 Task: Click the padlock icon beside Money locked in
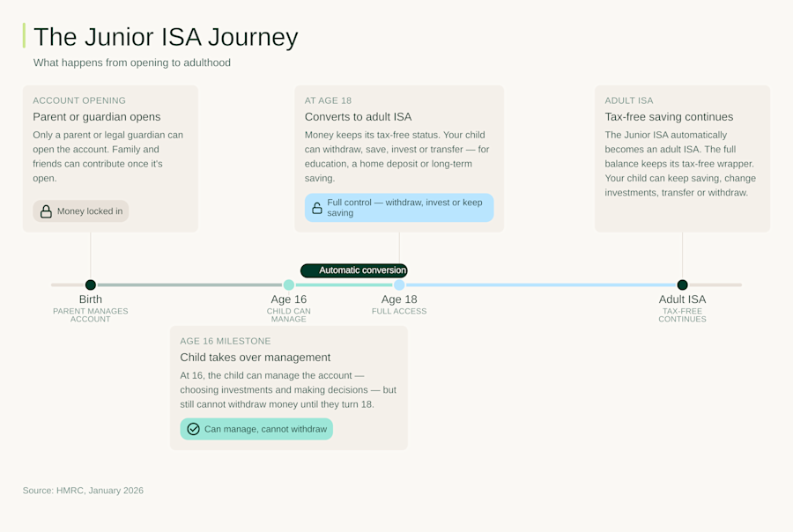(x=46, y=211)
